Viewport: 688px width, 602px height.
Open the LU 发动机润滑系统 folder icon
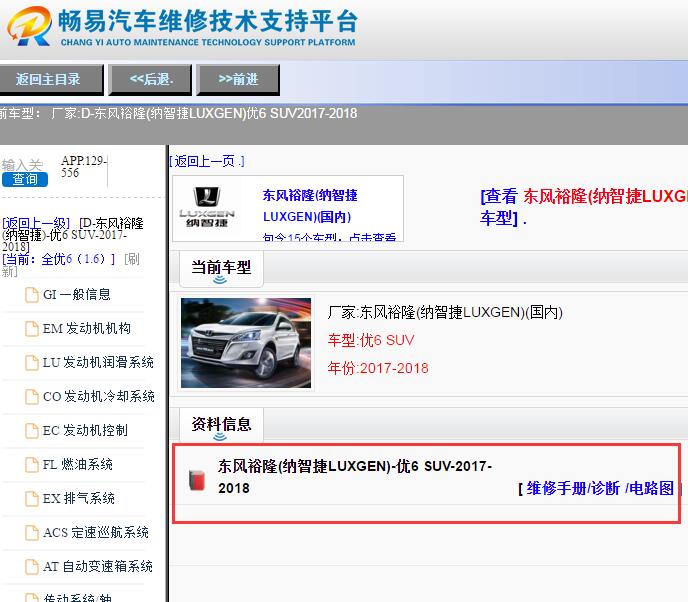coord(32,363)
